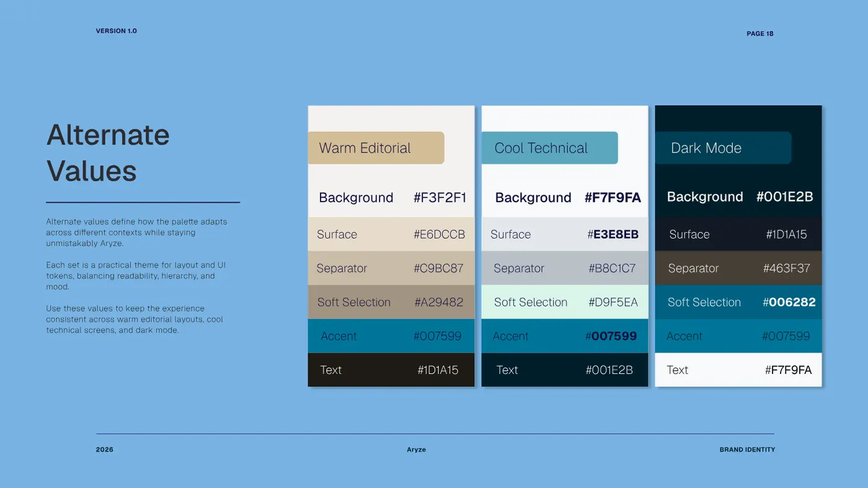Image resolution: width=868 pixels, height=488 pixels.
Task: Select Warm Editorial Separator swatch #C9BC87
Action: 391,268
